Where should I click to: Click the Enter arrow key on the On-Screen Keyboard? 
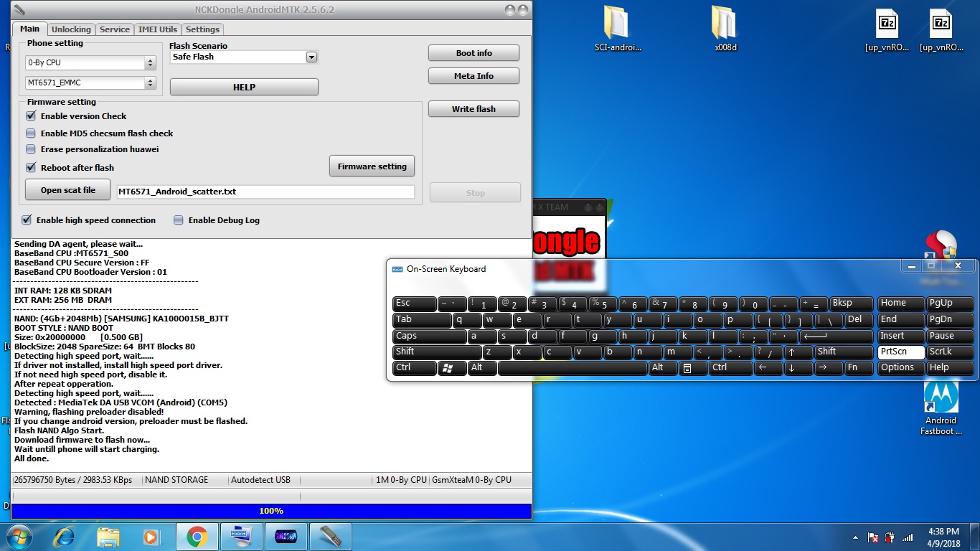[x=837, y=336]
